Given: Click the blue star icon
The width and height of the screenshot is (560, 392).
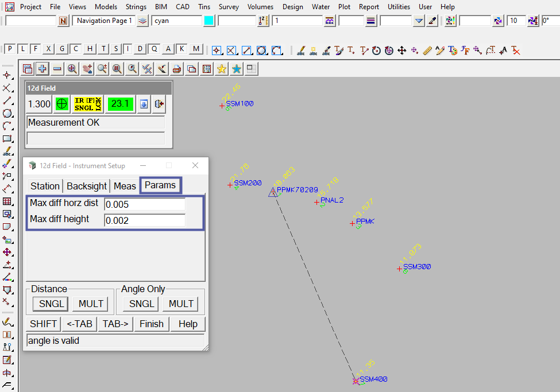Looking at the screenshot, I should pyautogui.click(x=236, y=69).
